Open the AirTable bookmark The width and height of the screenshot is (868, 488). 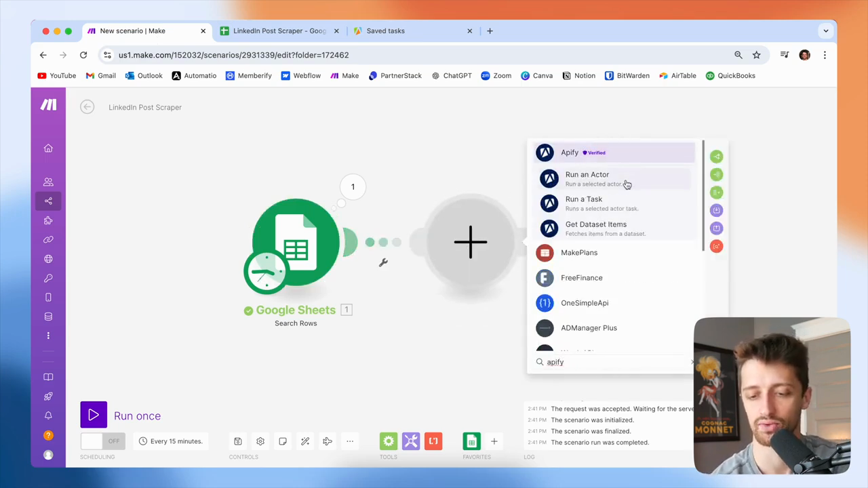click(x=677, y=76)
